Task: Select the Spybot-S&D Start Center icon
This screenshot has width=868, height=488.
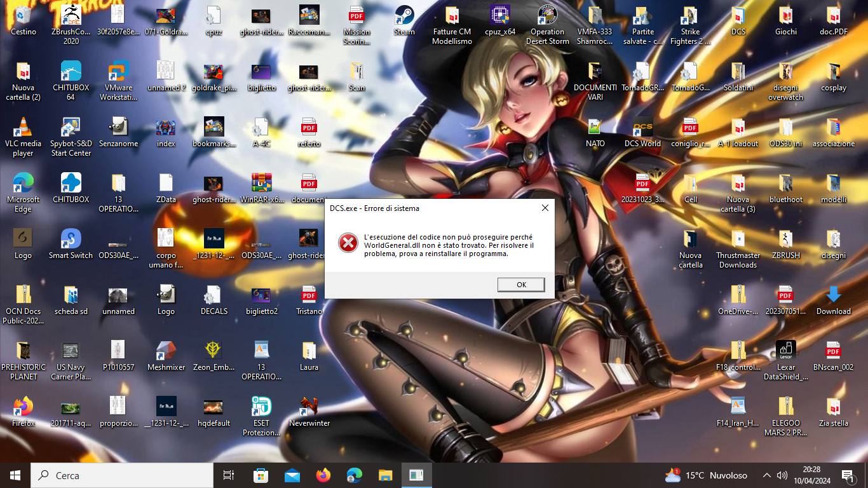Action: pyautogui.click(x=71, y=136)
